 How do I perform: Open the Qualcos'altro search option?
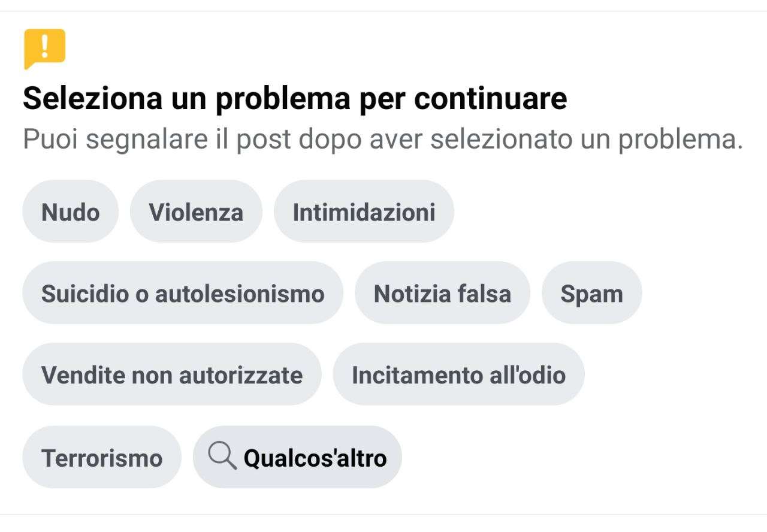click(x=297, y=457)
